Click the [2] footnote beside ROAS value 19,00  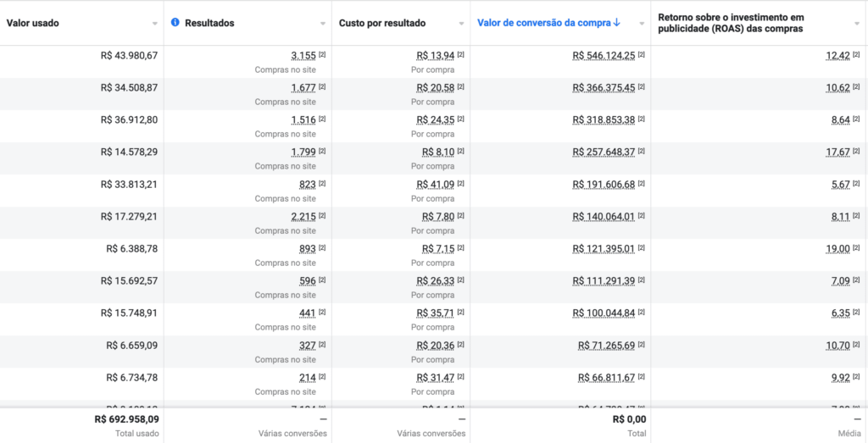tap(856, 248)
